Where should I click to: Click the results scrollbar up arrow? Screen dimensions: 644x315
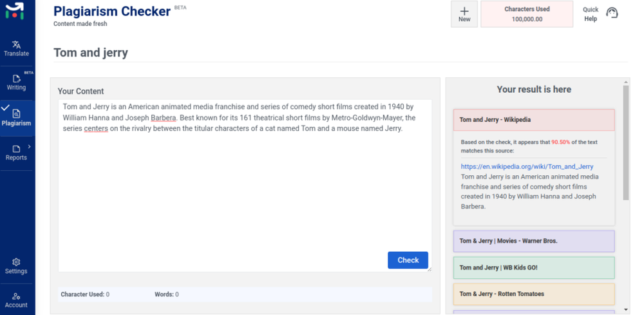coord(625,81)
